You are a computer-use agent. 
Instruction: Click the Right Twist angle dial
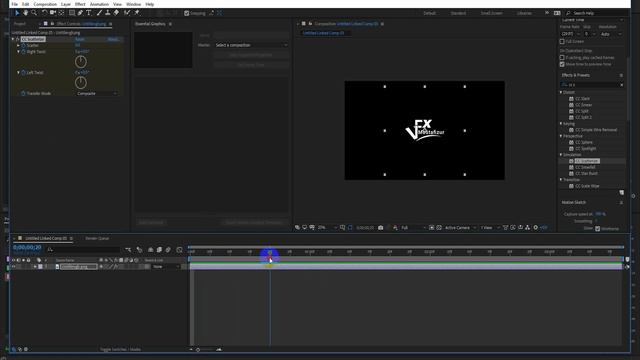[81, 62]
